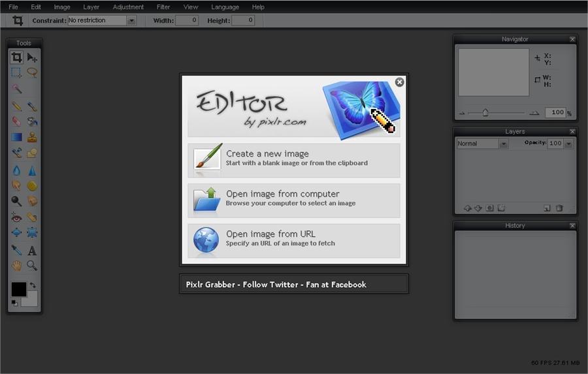Select the Spot Heal bandage tool

(x=32, y=217)
